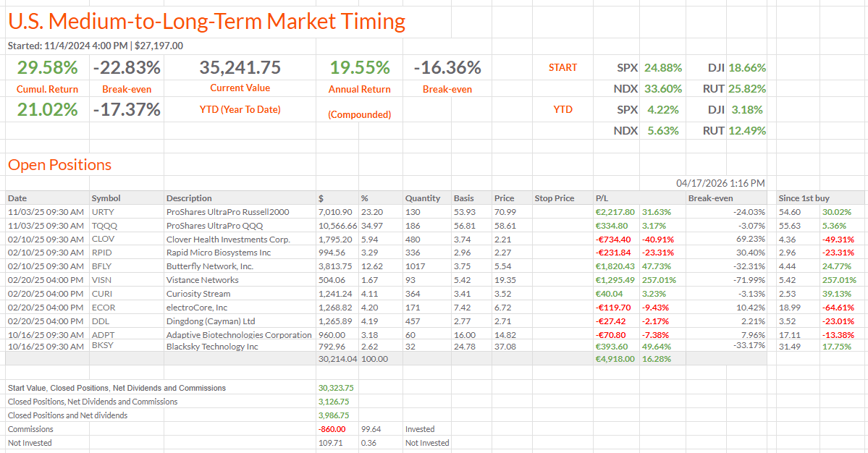Select the BFLY symbol cell

pyautogui.click(x=101, y=266)
